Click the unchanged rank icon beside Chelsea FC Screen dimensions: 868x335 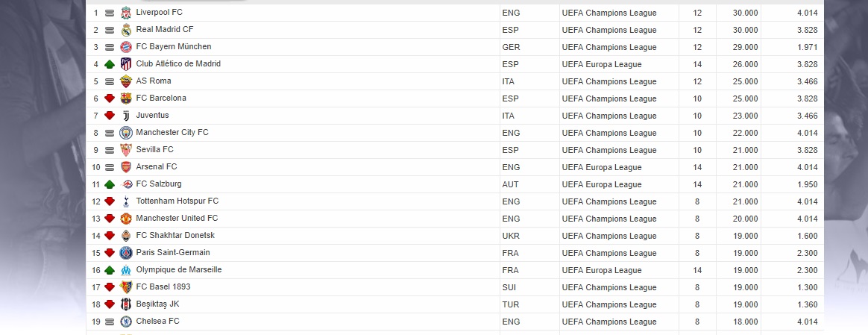point(110,322)
